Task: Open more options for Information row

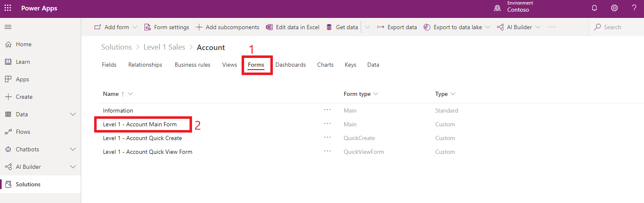Action: (x=327, y=110)
